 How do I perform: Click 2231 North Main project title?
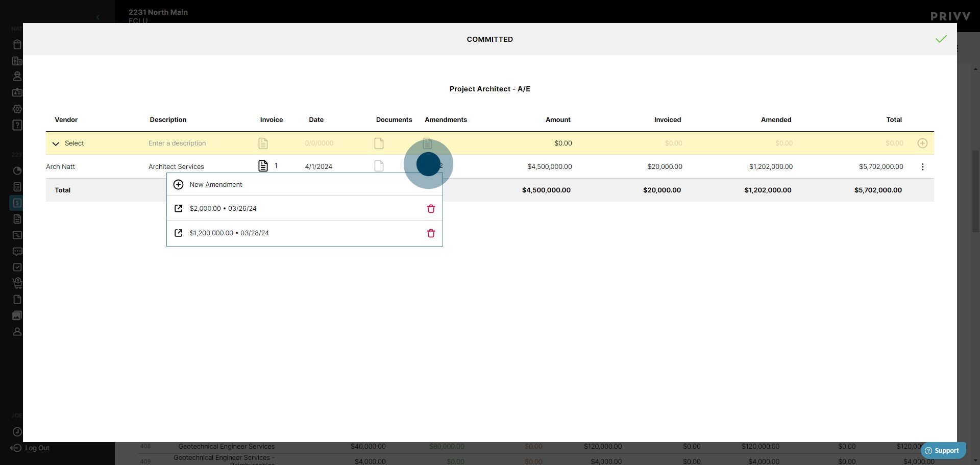[x=158, y=12]
